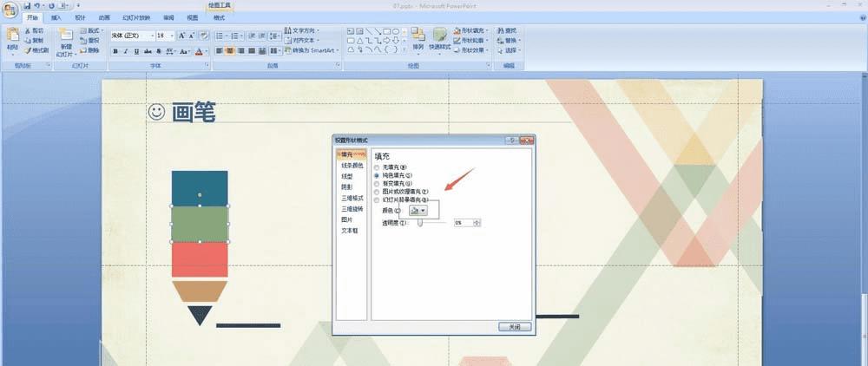Open Quick Styles (快速样式)

pos(439,40)
